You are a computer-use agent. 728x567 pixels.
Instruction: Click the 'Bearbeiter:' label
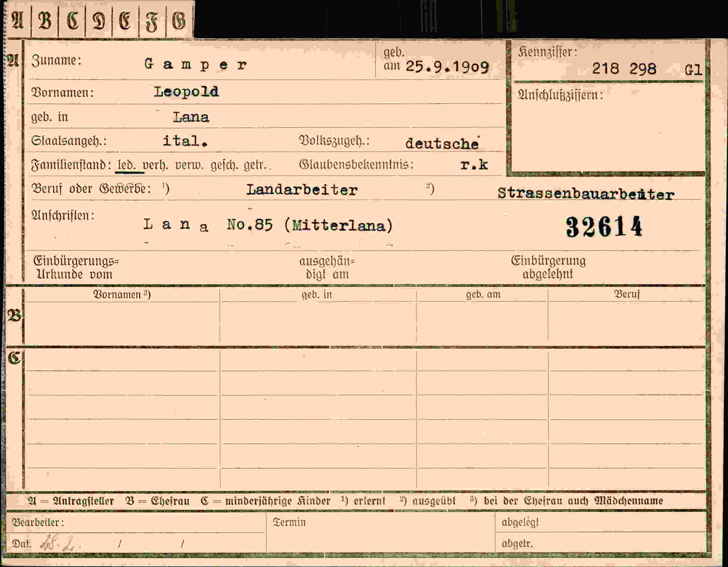tap(38, 522)
